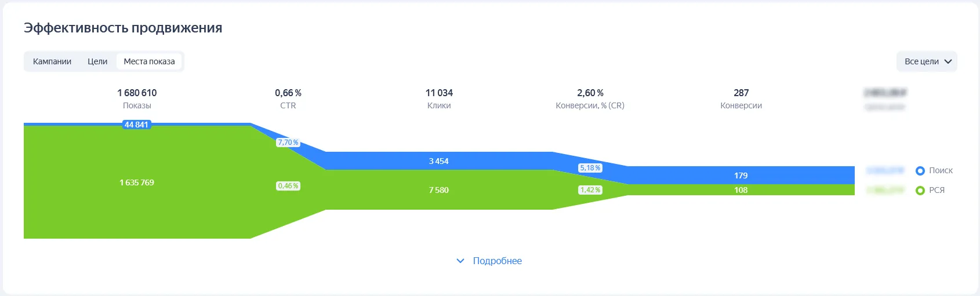Expand the Подробнее section chevron
The width and height of the screenshot is (980, 296).
pyautogui.click(x=460, y=261)
